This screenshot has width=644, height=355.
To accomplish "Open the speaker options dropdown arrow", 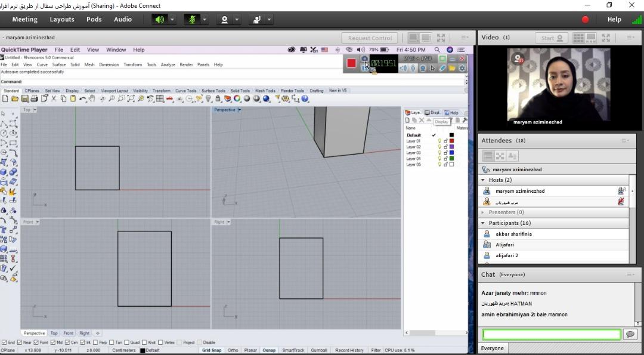I will point(172,20).
